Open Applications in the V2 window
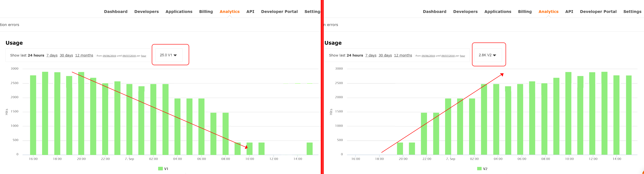The height and width of the screenshot is (174, 644). (498, 12)
